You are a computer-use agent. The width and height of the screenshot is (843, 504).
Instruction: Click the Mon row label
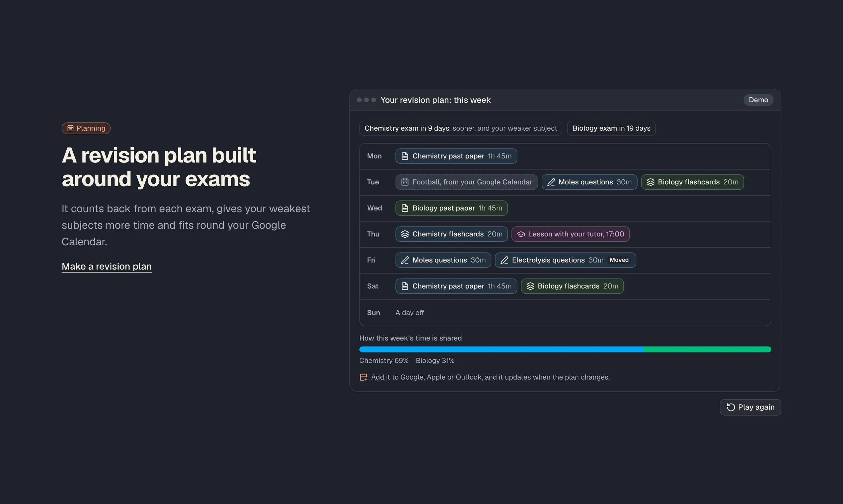(x=374, y=156)
